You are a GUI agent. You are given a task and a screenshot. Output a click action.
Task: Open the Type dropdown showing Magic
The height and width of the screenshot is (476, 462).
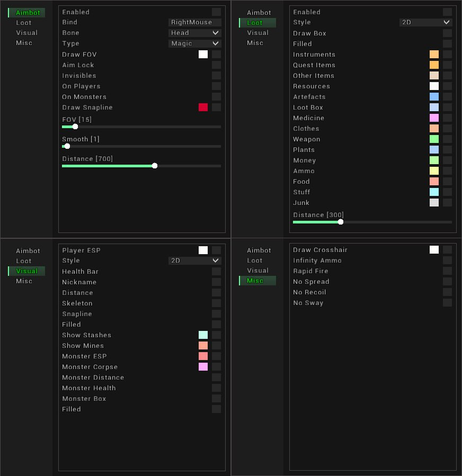click(194, 43)
